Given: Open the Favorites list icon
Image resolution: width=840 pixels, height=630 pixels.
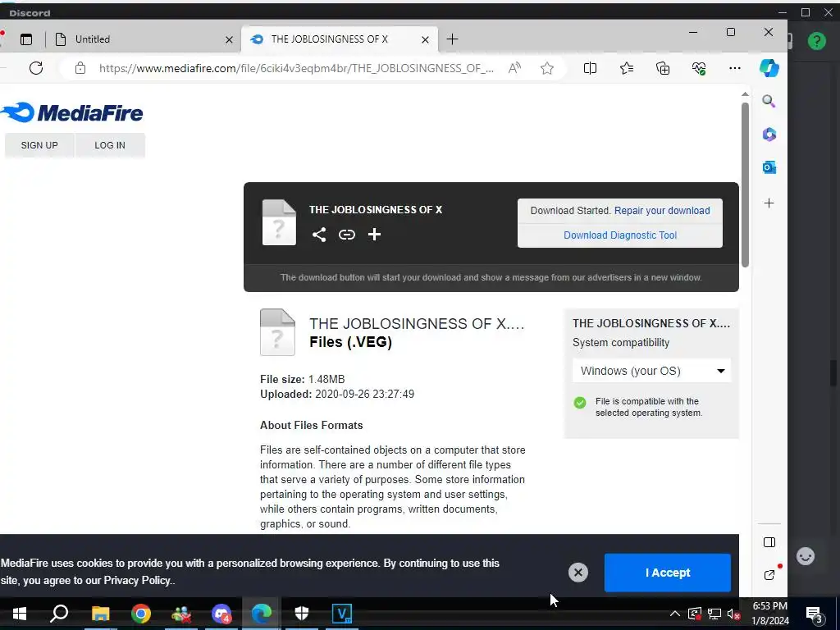Looking at the screenshot, I should (x=626, y=68).
